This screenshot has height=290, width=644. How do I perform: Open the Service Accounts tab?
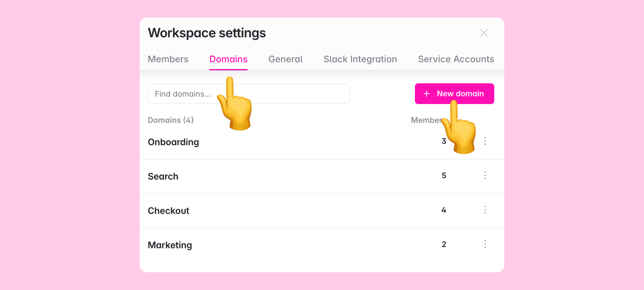tap(456, 59)
